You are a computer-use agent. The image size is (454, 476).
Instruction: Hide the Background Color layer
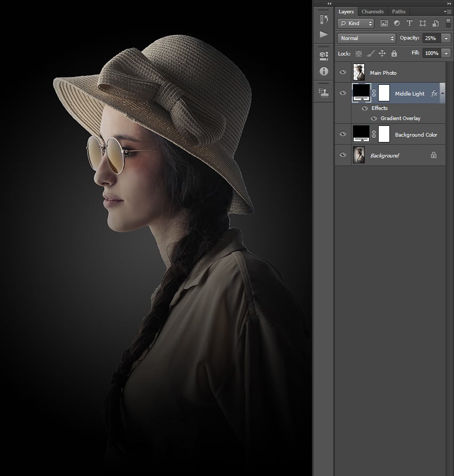[x=343, y=134]
